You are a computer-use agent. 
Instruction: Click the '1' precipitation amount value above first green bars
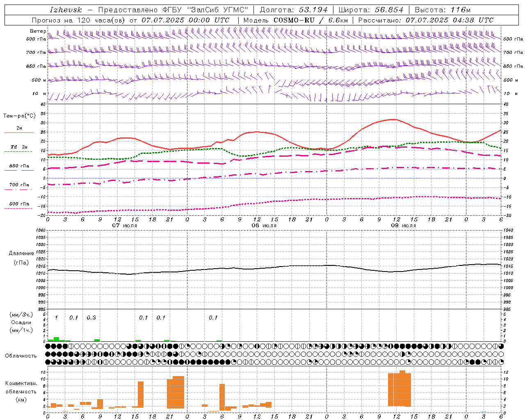(x=56, y=318)
